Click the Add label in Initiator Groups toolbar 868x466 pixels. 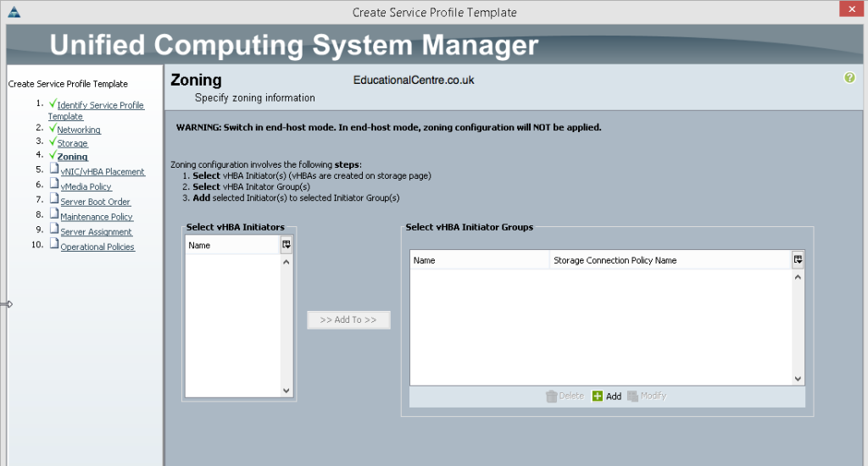pyautogui.click(x=614, y=397)
